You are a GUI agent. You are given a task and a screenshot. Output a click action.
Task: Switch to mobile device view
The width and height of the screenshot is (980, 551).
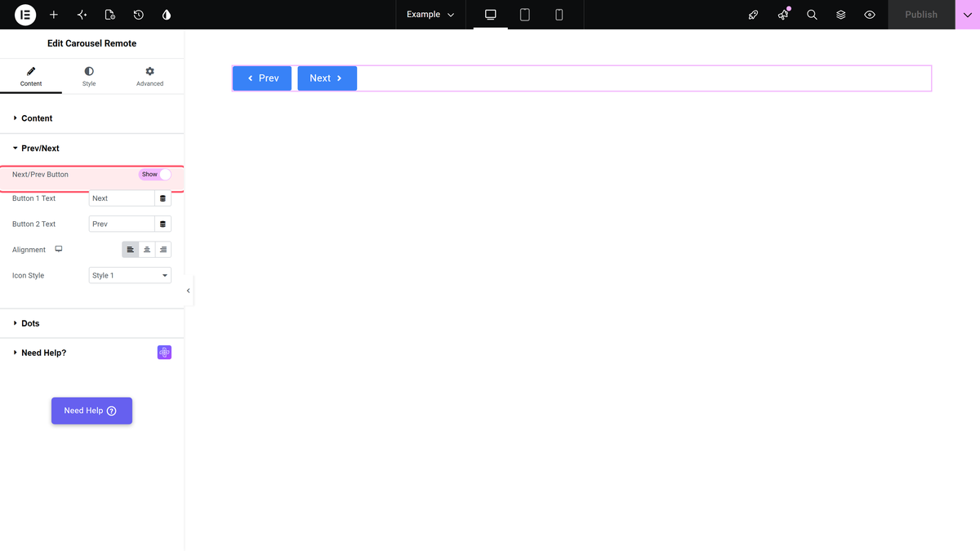559,15
